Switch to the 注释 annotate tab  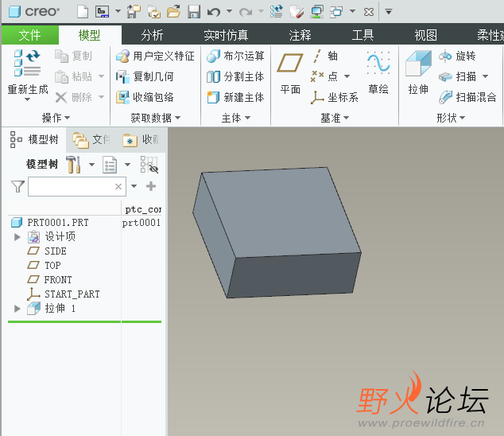pyautogui.click(x=300, y=35)
